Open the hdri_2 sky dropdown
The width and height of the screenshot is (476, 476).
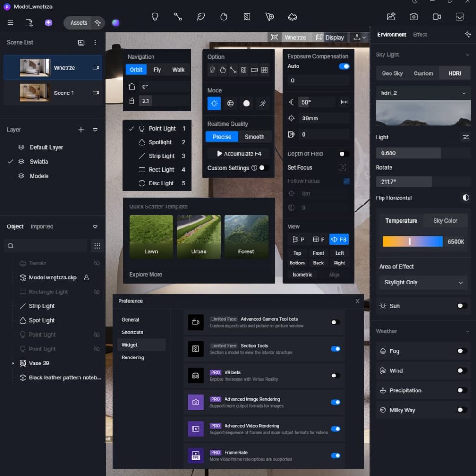tap(423, 93)
